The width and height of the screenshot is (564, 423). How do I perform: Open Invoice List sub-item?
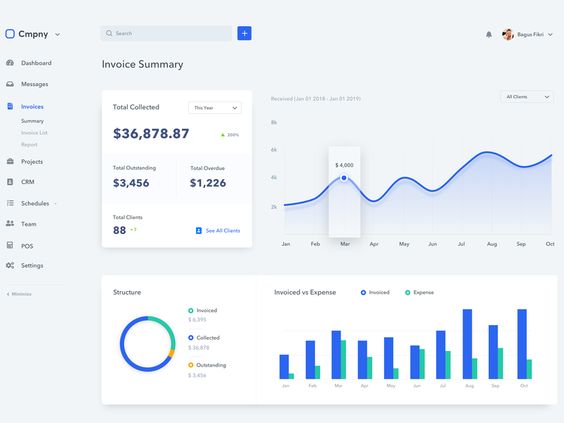(34, 133)
